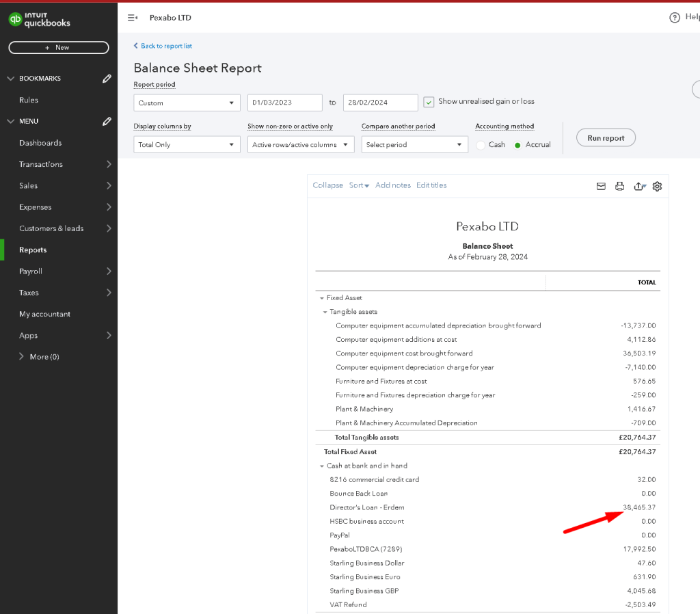Click Furniture and Fixtures at cost row
The width and height of the screenshot is (700, 614).
487,382
